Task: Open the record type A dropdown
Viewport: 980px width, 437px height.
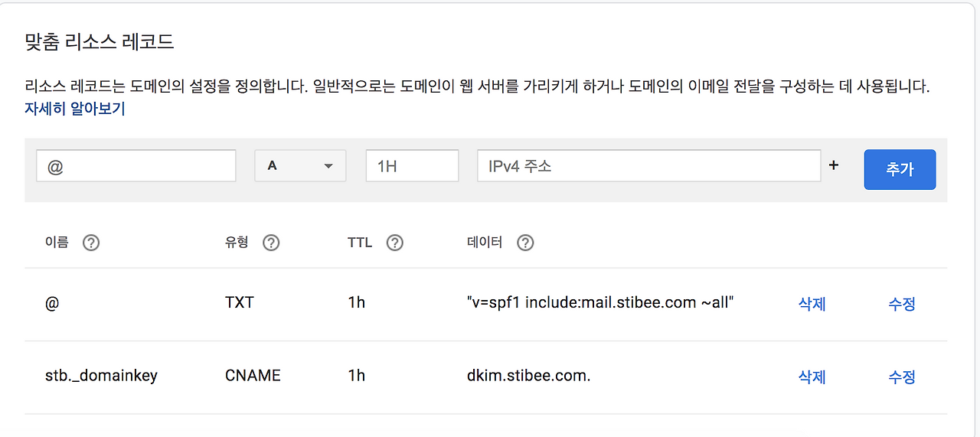Action: pos(300,165)
